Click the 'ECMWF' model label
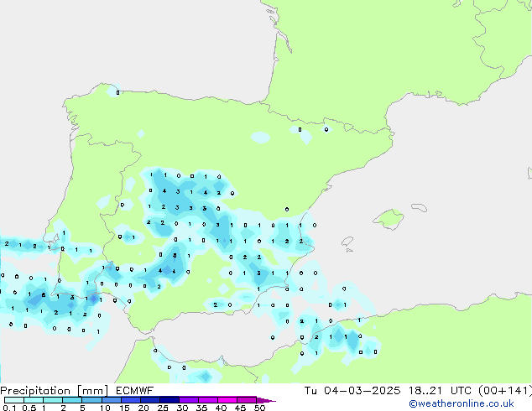The height and width of the screenshot is (411, 532). [x=135, y=391]
